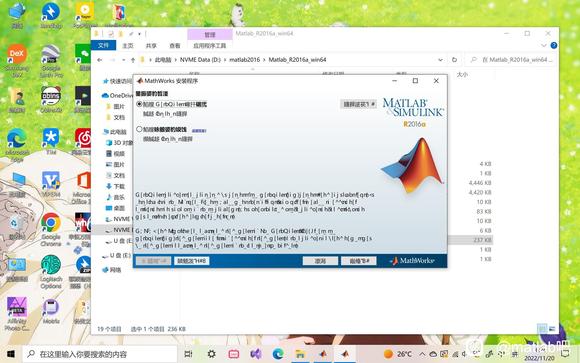Switch to File Explorer on the taskbar
This screenshot has height=363, width=580.
point(300,354)
